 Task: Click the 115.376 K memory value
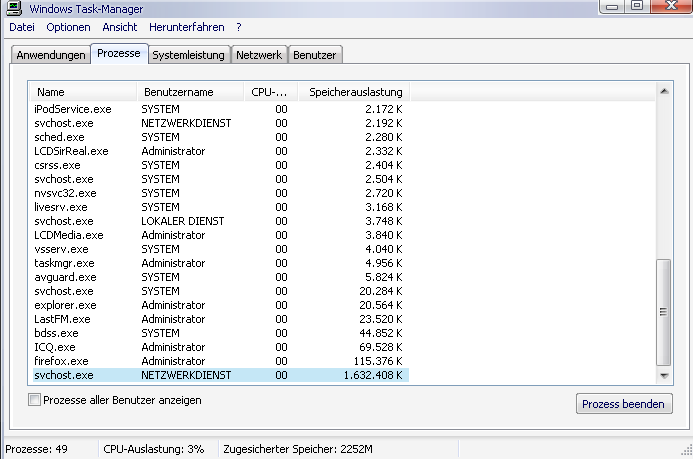click(x=378, y=361)
